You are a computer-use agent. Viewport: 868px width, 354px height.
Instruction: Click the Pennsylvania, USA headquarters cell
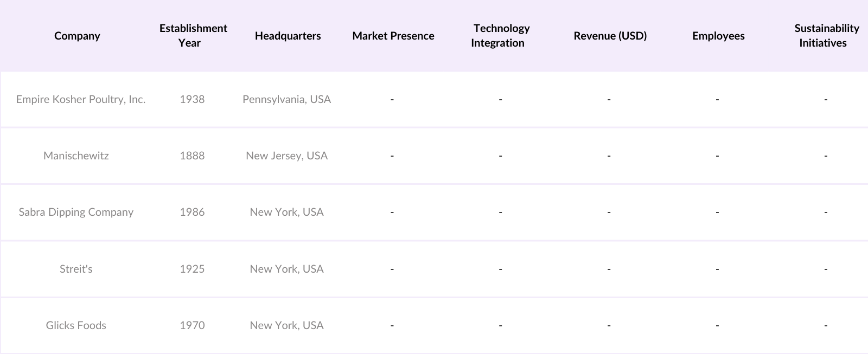(286, 99)
